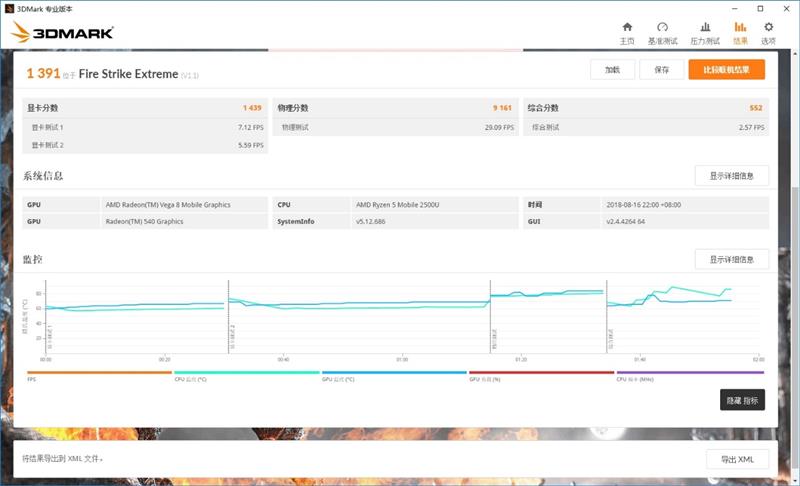Hide indicators using 隐藏 指标 button
800x486 pixels.
742,400
